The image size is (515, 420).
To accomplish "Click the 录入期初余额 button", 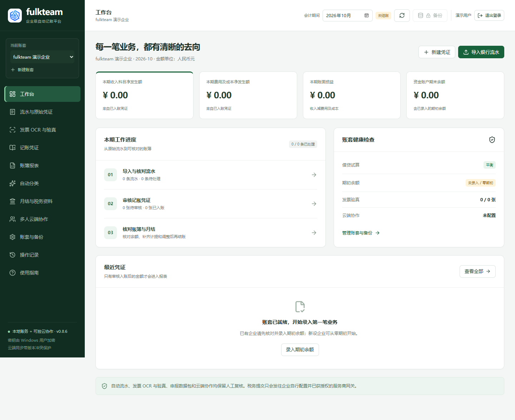I will [x=300, y=350].
